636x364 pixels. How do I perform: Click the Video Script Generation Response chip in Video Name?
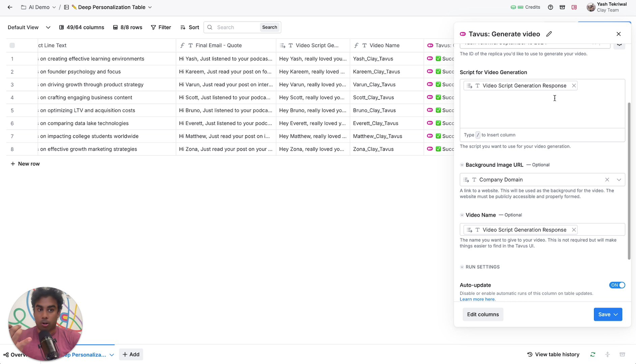pyautogui.click(x=520, y=230)
